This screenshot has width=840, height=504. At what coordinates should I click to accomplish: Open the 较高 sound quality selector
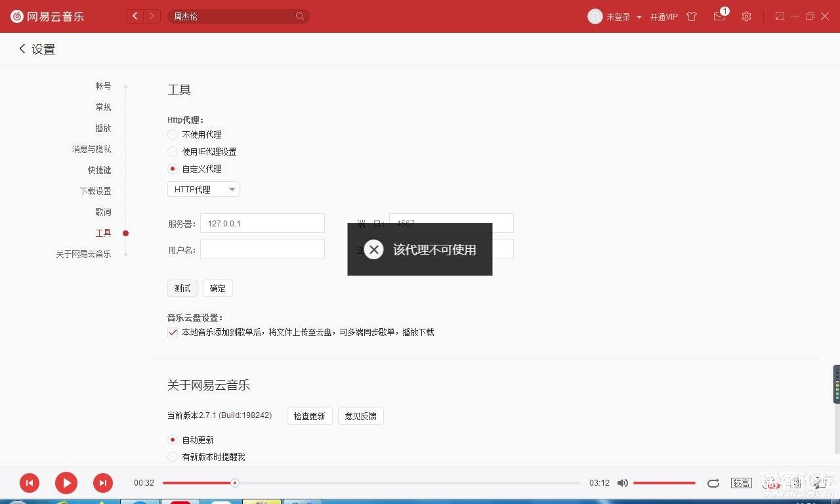(742, 483)
